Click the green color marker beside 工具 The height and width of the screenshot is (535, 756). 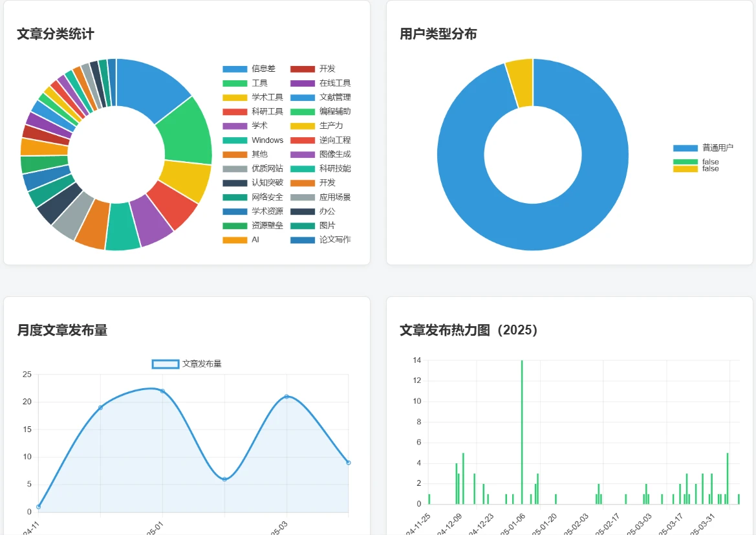pyautogui.click(x=234, y=83)
